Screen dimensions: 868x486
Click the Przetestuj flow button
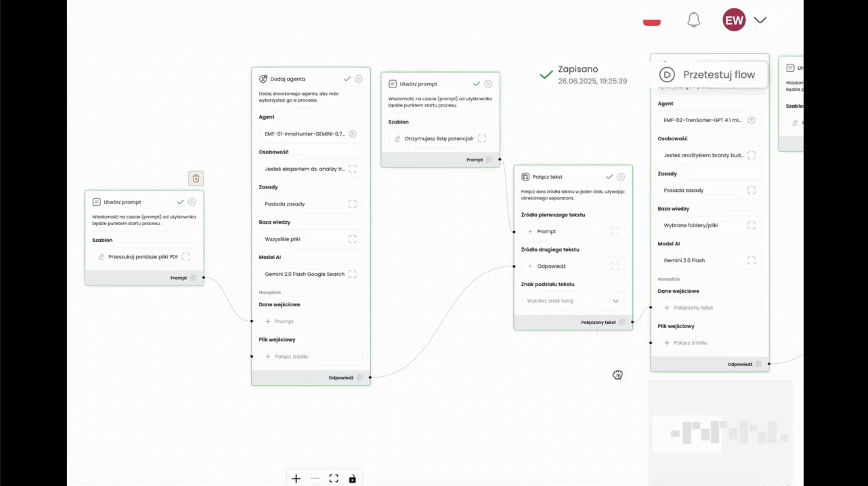708,74
